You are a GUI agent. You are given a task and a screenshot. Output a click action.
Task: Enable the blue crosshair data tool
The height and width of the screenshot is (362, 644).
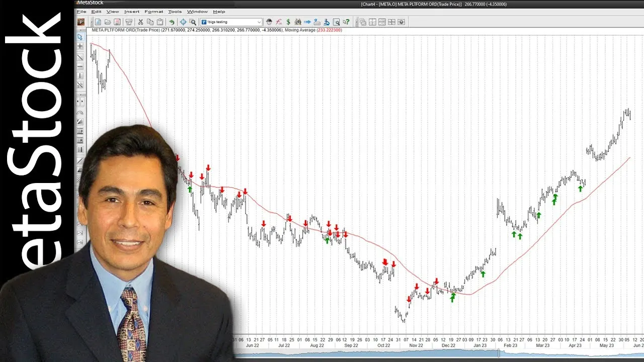pyautogui.click(x=183, y=22)
